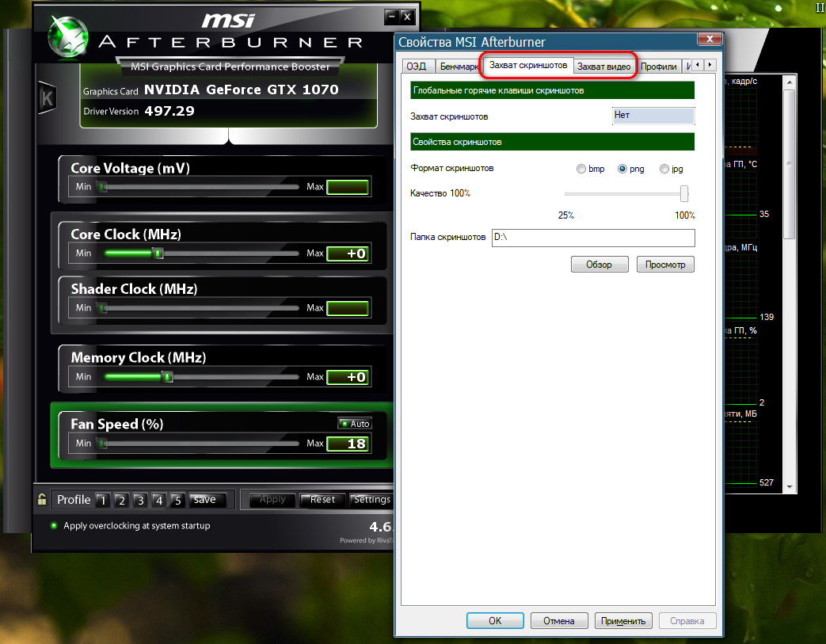This screenshot has width=826, height=644.
Task: Open the Захват видео tab
Action: [x=603, y=67]
